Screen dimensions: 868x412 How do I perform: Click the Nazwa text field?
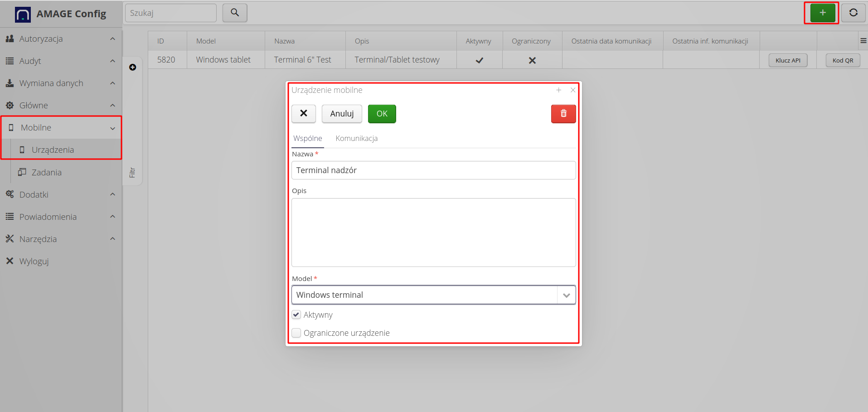[433, 170]
